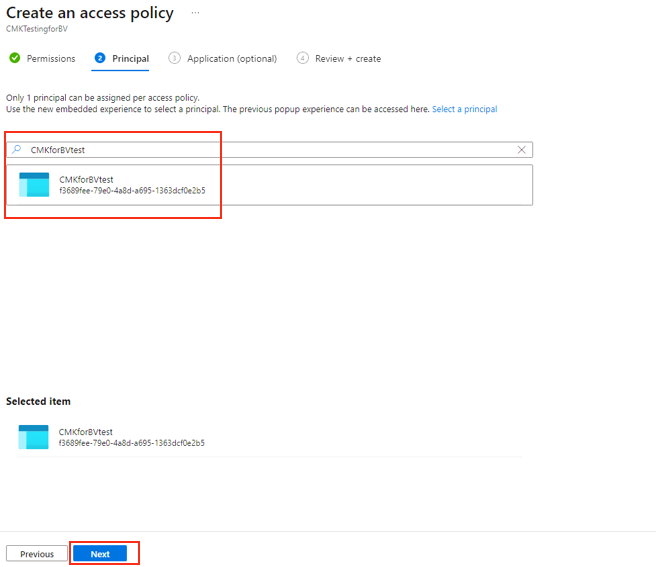Click the green checkmark icon beside Permissions
The height and width of the screenshot is (567, 656).
[x=14, y=58]
